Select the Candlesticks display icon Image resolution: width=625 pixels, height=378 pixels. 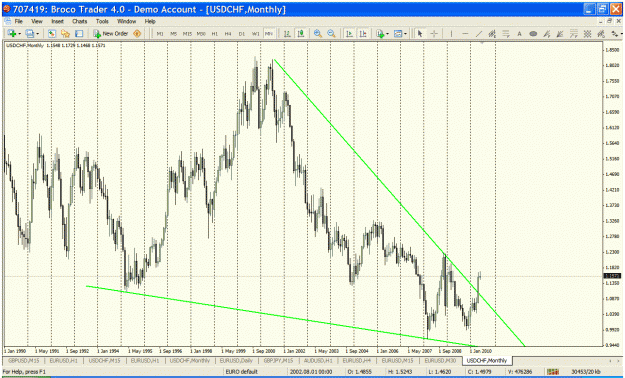[x=301, y=34]
